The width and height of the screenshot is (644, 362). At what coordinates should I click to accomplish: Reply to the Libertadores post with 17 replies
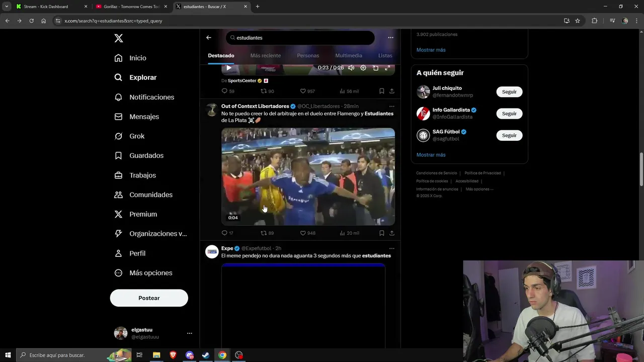pos(227,233)
